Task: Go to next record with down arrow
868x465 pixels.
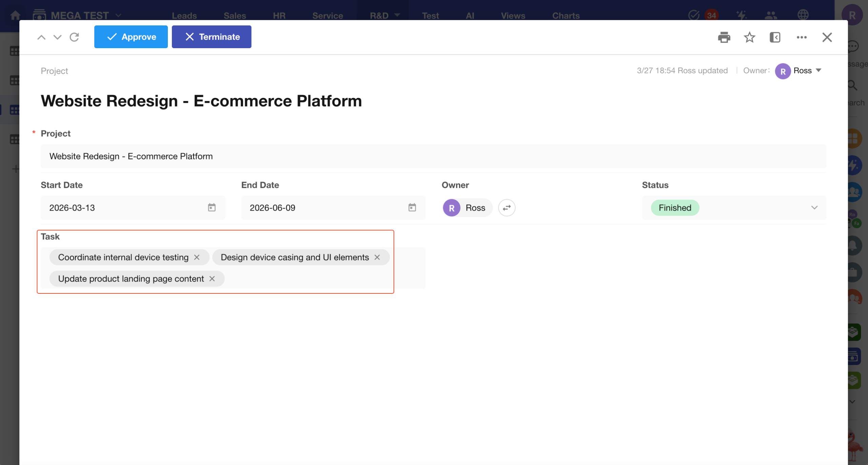Action: pos(58,37)
